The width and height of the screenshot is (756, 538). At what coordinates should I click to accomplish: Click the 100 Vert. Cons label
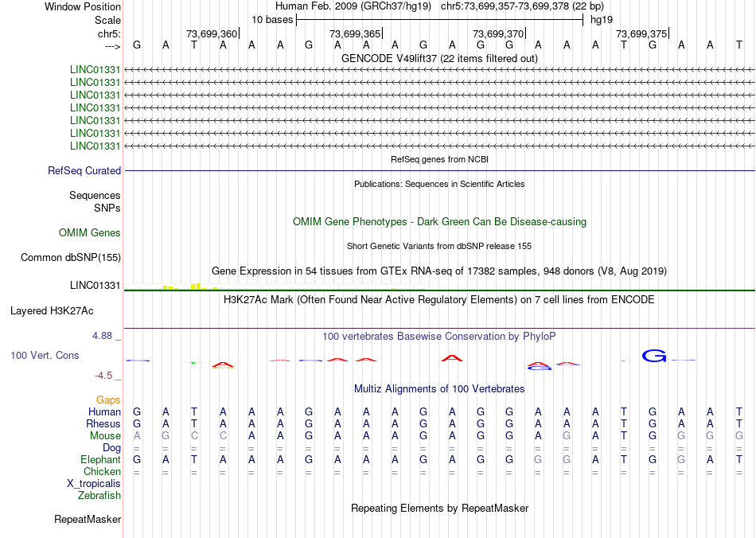(45, 355)
